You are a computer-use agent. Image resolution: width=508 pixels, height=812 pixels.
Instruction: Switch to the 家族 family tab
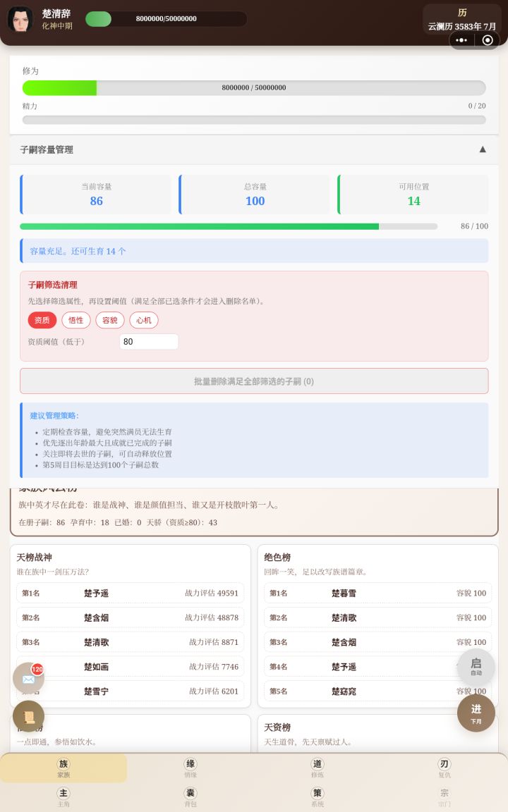point(64,768)
